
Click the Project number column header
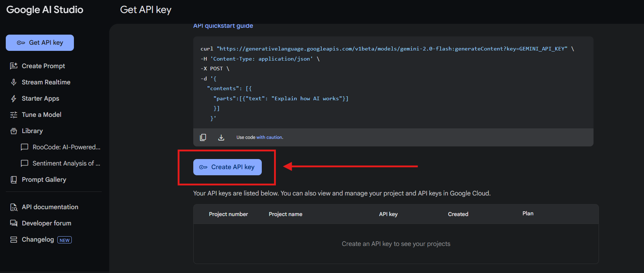click(x=229, y=214)
